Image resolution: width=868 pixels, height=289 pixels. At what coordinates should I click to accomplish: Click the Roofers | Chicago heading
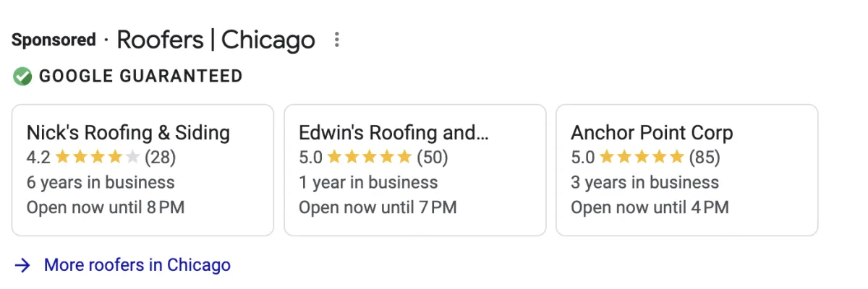216,40
